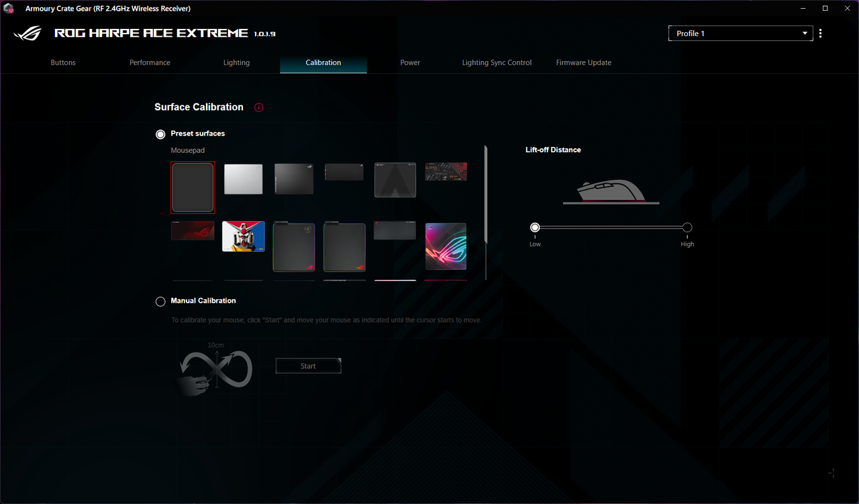Switch to the Buttons tab
859x504 pixels.
(63, 62)
